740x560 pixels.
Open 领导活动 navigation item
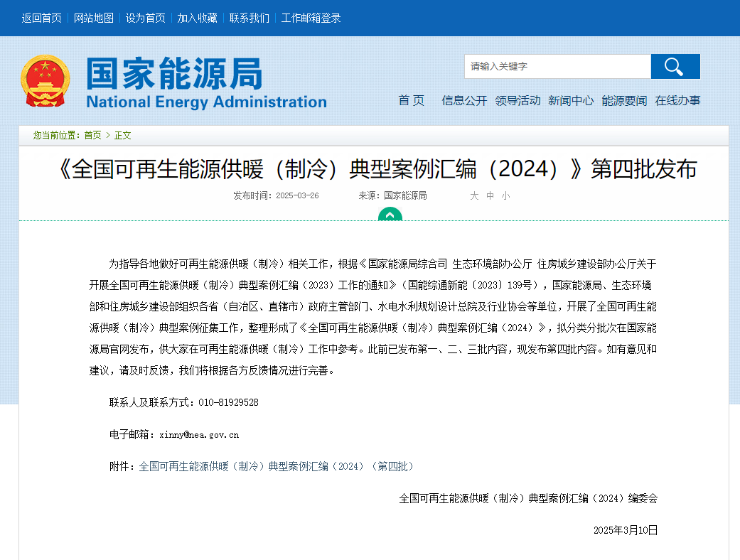[518, 100]
